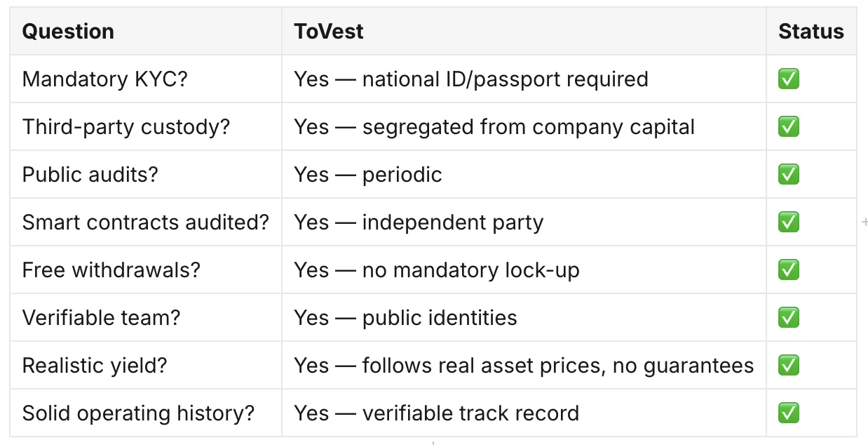Select the Public audits status checkmark
The width and height of the screenshot is (868, 445).
[x=789, y=175]
